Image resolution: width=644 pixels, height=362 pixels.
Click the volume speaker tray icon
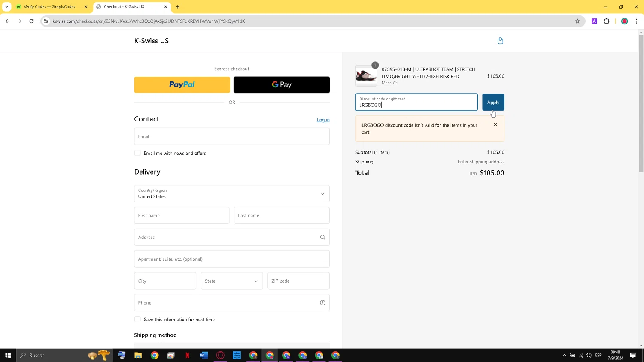click(x=588, y=355)
